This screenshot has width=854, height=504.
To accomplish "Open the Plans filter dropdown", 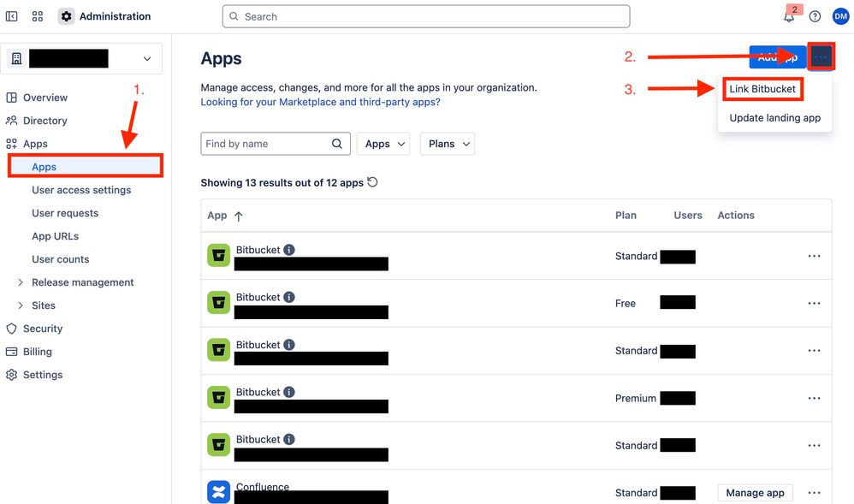I will [448, 144].
